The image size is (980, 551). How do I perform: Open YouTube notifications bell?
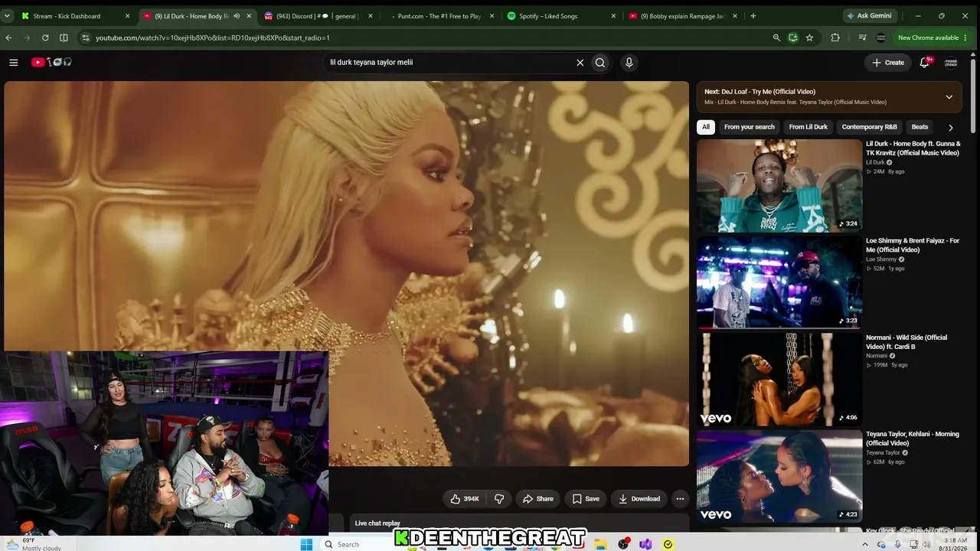coord(924,63)
